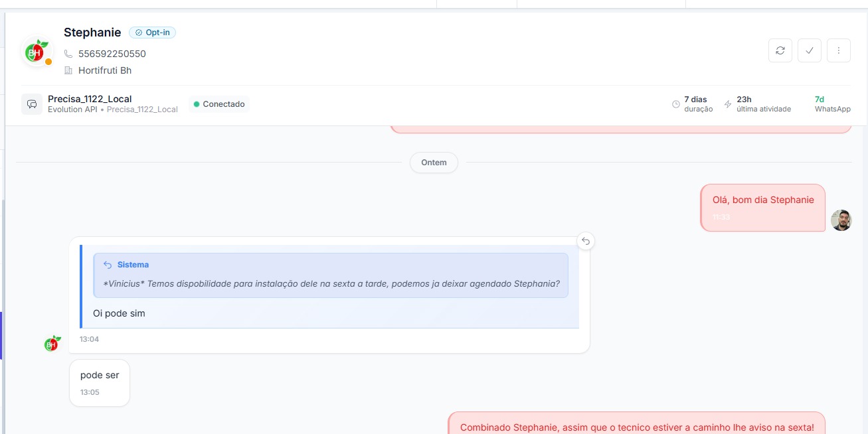868x434 pixels.
Task: Select the 'pode ser' message bubble
Action: (x=100, y=382)
